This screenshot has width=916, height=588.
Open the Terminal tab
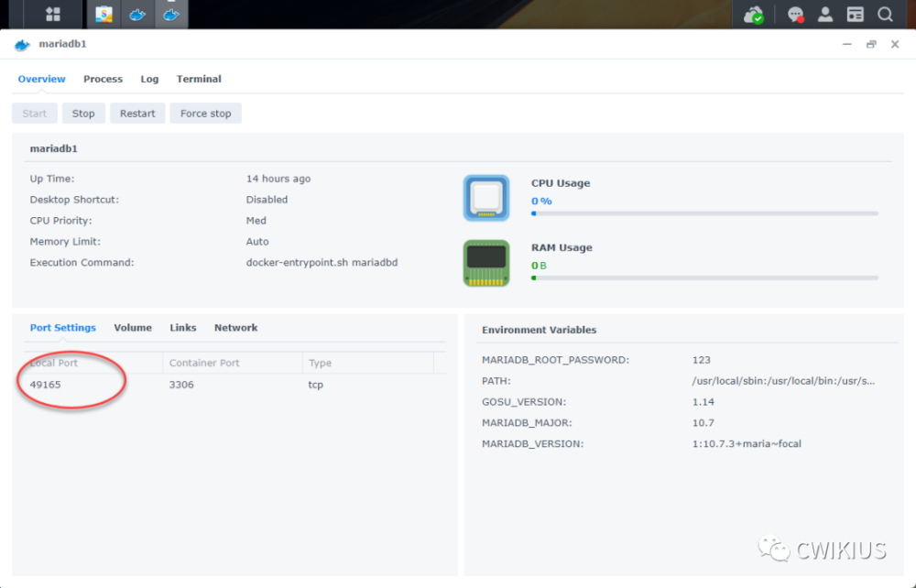click(199, 79)
